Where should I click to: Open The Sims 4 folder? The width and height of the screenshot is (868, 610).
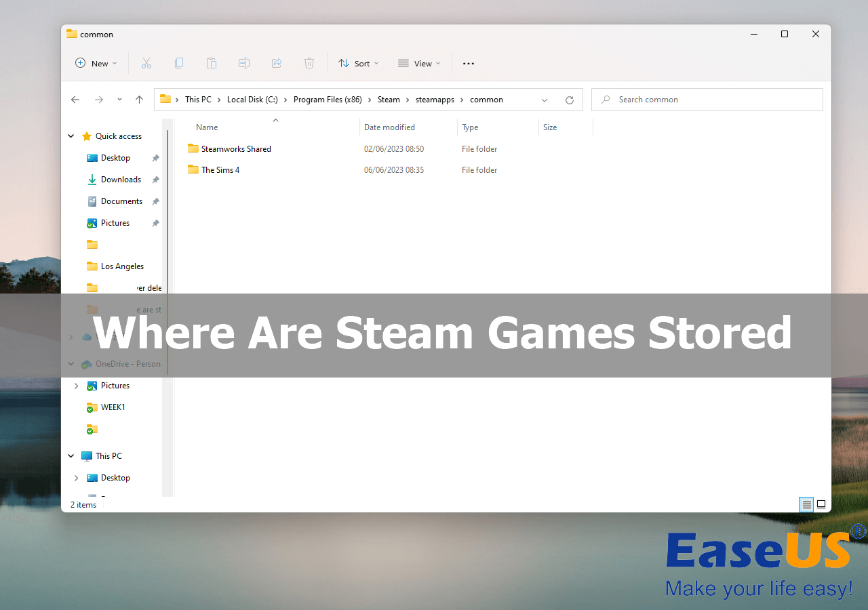click(x=220, y=169)
